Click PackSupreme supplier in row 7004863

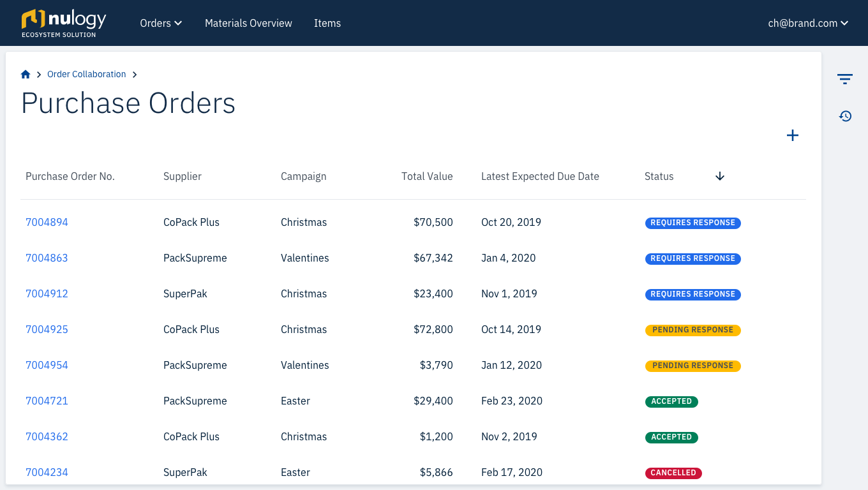pyautogui.click(x=195, y=258)
